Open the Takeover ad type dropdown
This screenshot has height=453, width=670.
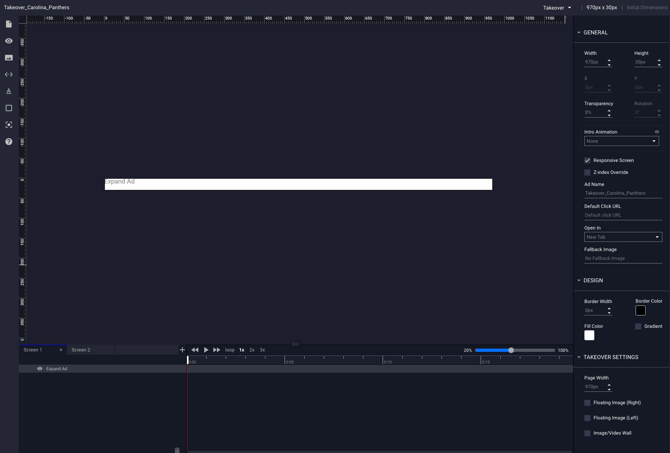coord(557,8)
